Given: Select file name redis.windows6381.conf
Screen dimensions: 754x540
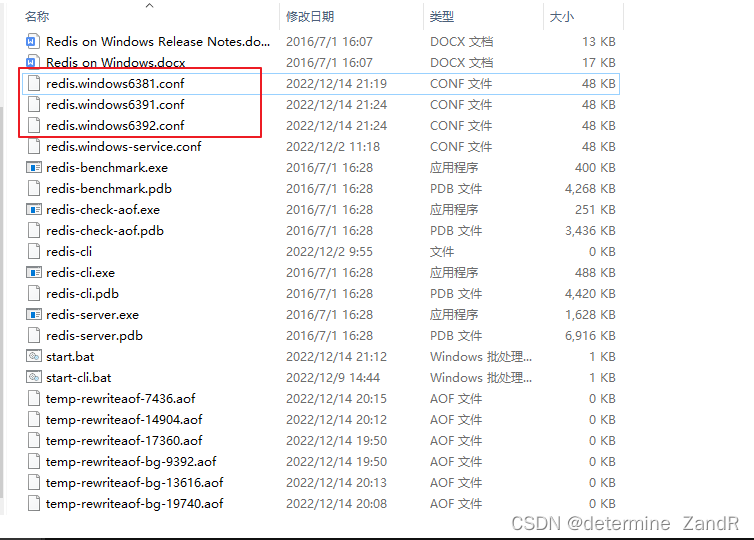Looking at the screenshot, I should click(115, 84).
